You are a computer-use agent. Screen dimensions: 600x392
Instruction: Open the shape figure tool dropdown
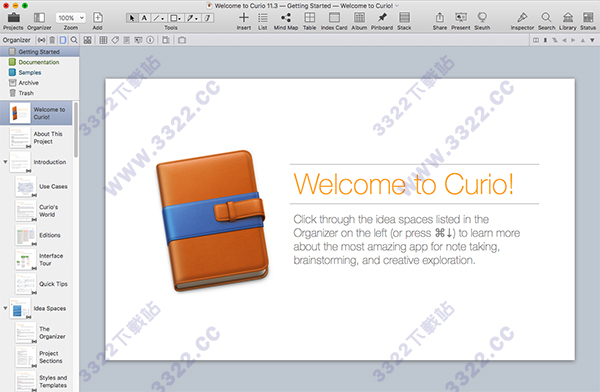point(175,18)
